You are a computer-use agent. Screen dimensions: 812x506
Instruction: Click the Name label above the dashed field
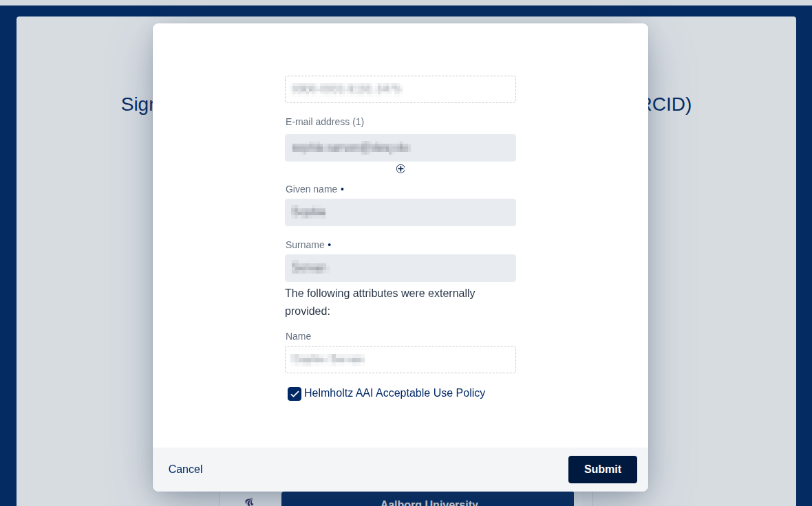(298, 336)
